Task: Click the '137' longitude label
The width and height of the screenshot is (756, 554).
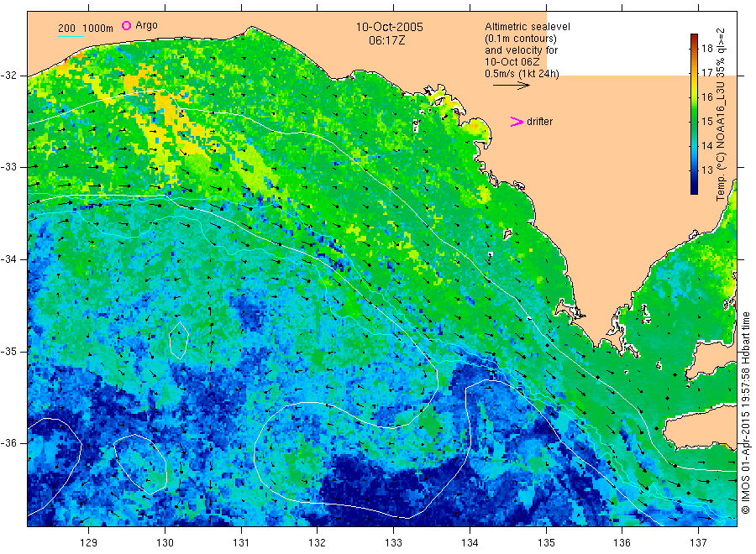Action: 698,543
